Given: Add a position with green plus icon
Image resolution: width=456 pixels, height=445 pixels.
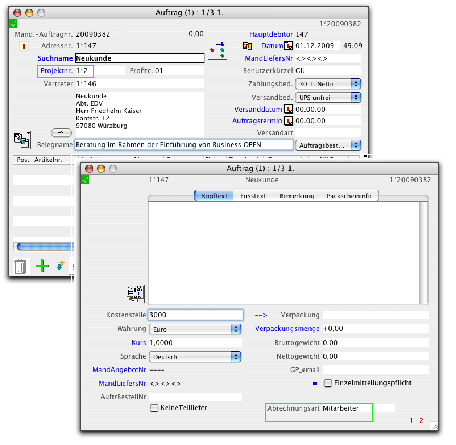Looking at the screenshot, I should [x=42, y=266].
